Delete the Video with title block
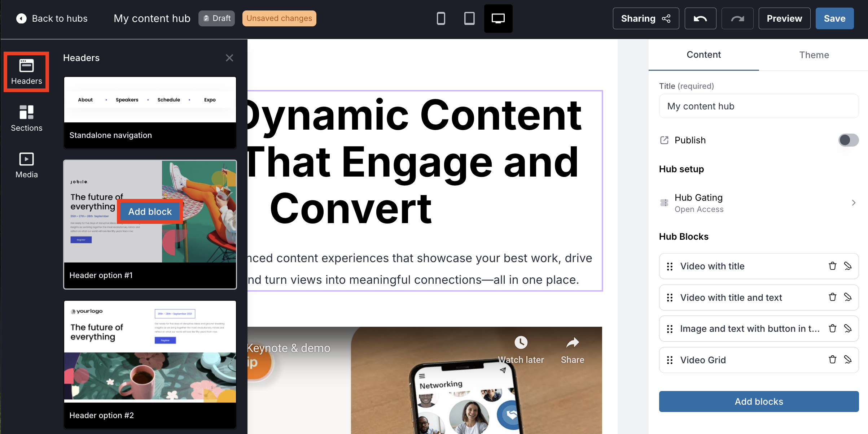The image size is (868, 434). point(832,266)
